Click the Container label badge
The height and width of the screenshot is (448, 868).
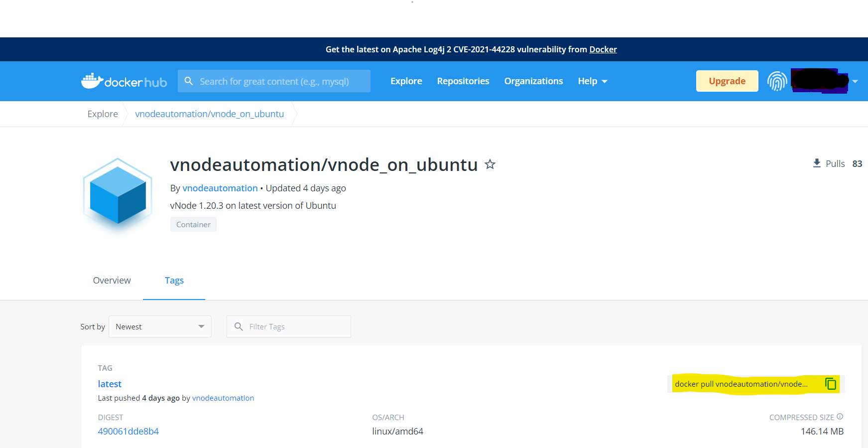point(193,224)
